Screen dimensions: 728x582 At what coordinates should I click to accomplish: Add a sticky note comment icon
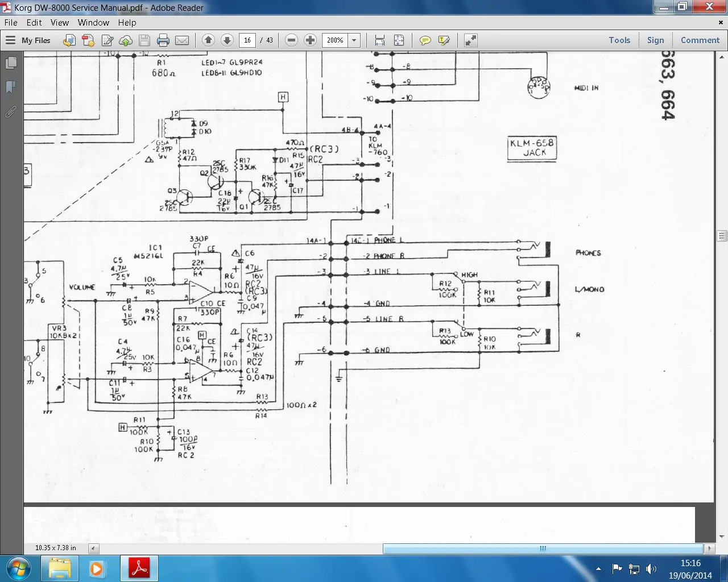point(425,40)
